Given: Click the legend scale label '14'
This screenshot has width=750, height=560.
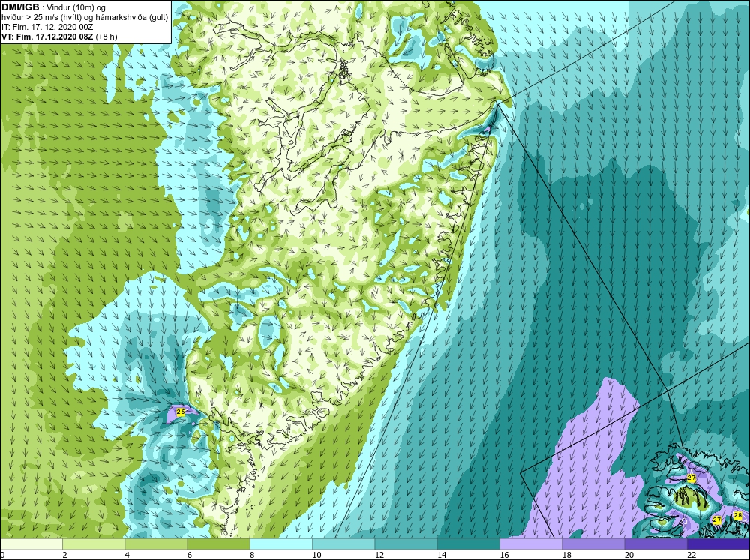Looking at the screenshot, I should (x=442, y=555).
